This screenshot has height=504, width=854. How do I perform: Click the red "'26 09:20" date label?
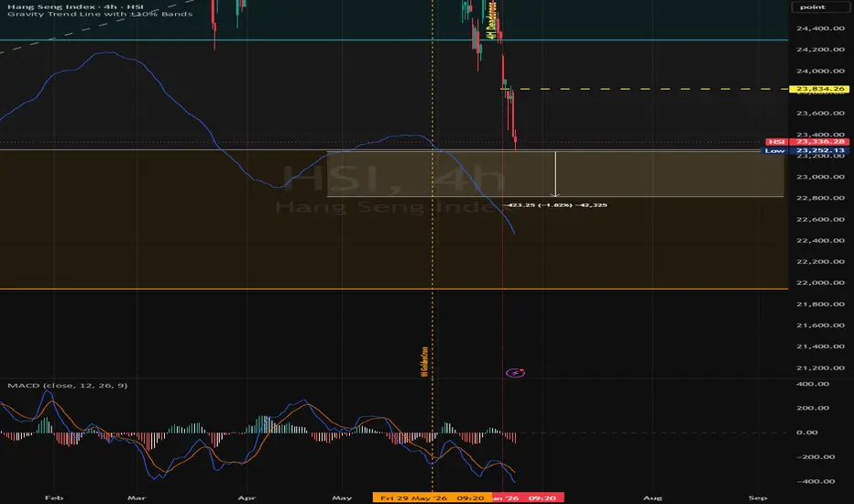coord(528,498)
